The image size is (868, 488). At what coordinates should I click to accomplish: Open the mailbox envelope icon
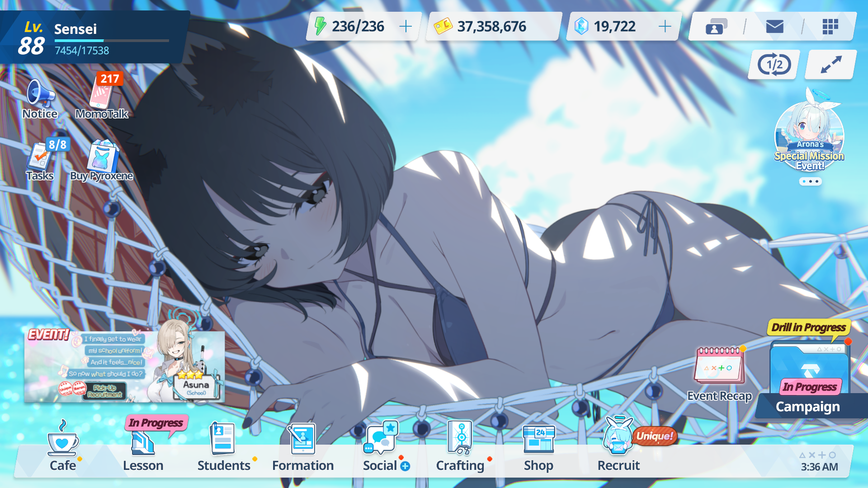[x=774, y=26]
